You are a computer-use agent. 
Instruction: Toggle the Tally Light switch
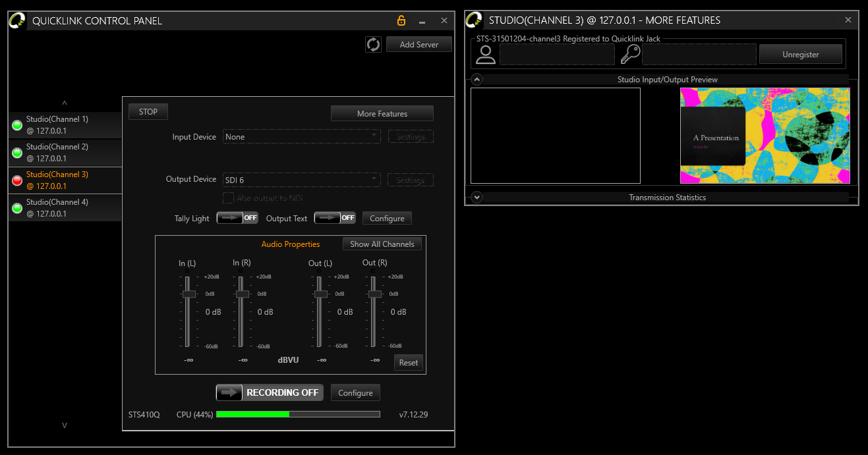click(x=237, y=218)
